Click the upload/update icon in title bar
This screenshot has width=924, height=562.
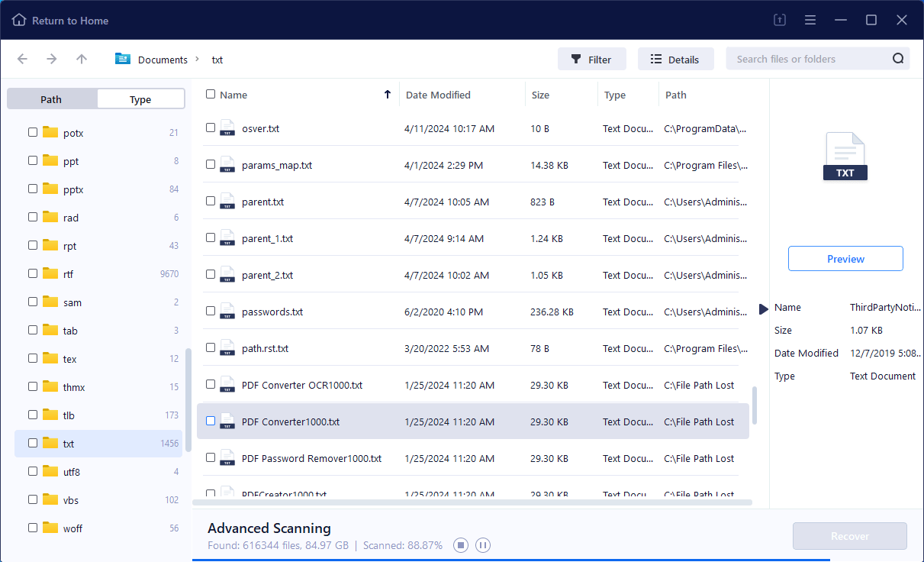(x=779, y=21)
